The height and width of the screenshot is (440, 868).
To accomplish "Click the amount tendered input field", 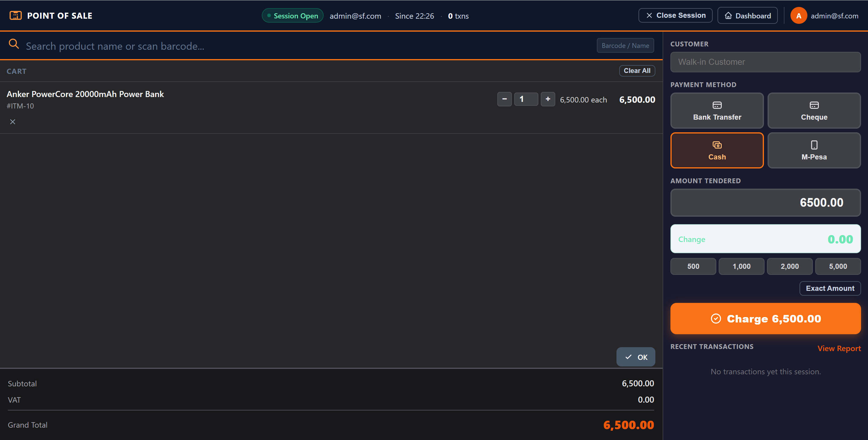I will pos(765,203).
